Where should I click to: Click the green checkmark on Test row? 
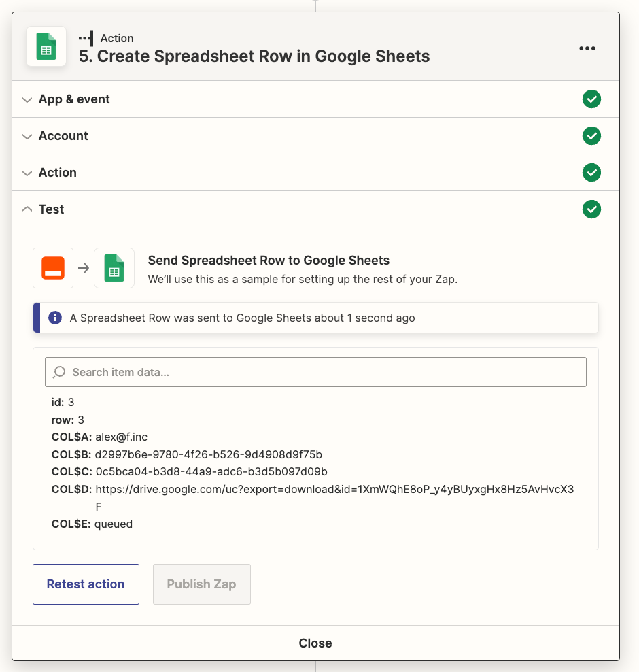tap(591, 209)
